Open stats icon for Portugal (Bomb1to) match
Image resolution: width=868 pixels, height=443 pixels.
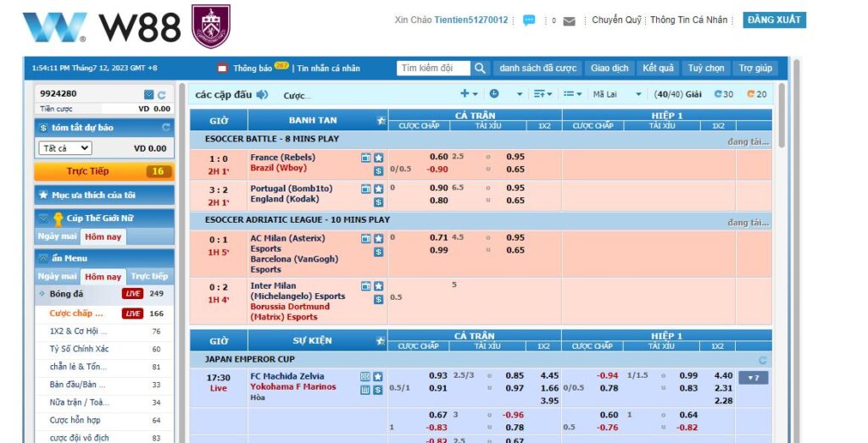pyautogui.click(x=366, y=189)
